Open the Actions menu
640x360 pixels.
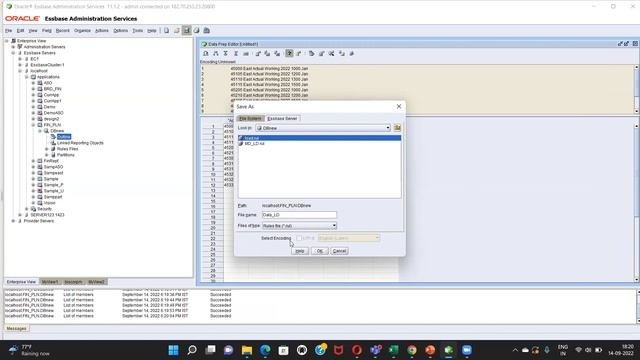click(102, 31)
